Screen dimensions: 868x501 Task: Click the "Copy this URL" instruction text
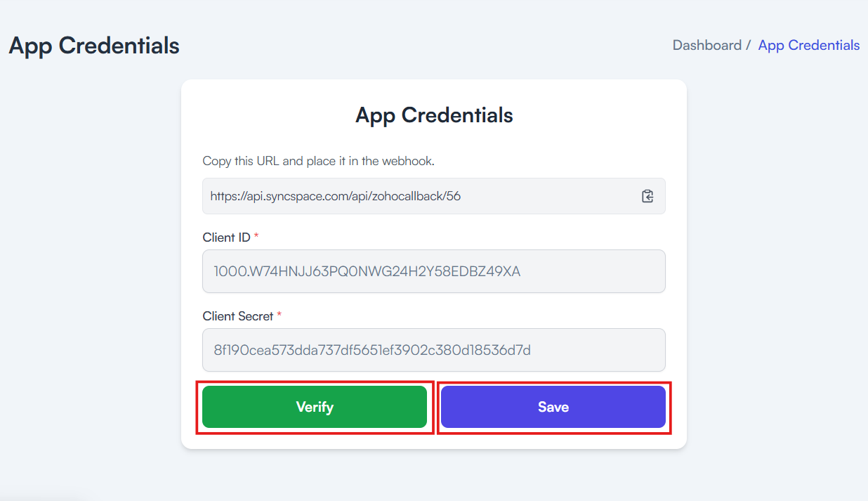click(x=318, y=161)
